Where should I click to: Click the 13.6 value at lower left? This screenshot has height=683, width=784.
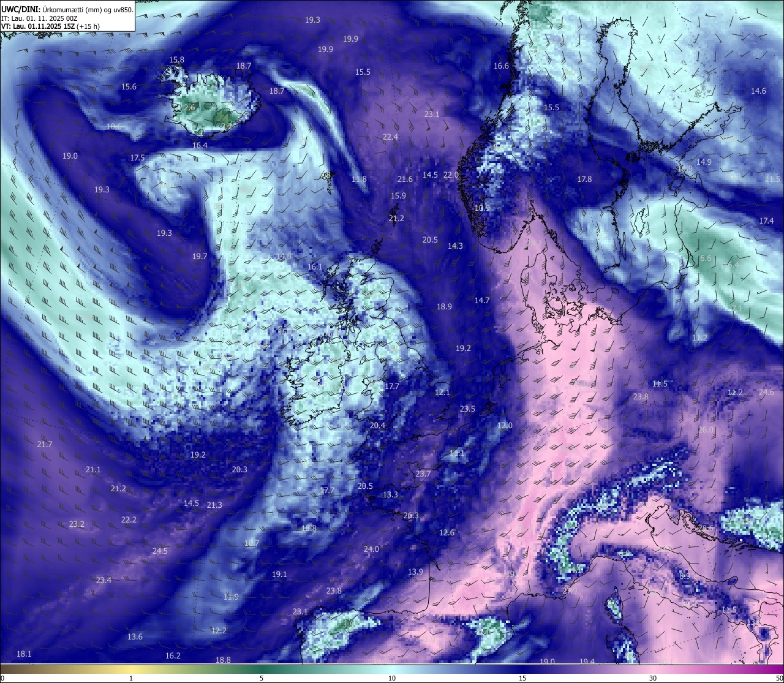click(x=135, y=636)
